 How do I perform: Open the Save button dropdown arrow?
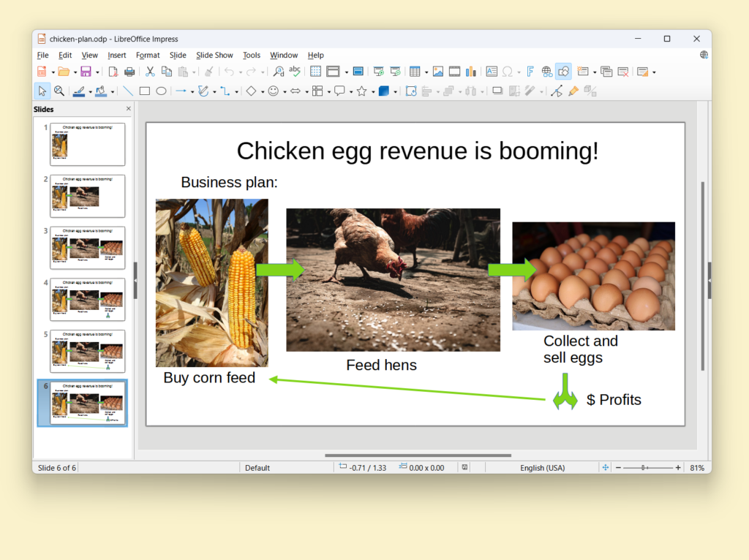coord(98,72)
